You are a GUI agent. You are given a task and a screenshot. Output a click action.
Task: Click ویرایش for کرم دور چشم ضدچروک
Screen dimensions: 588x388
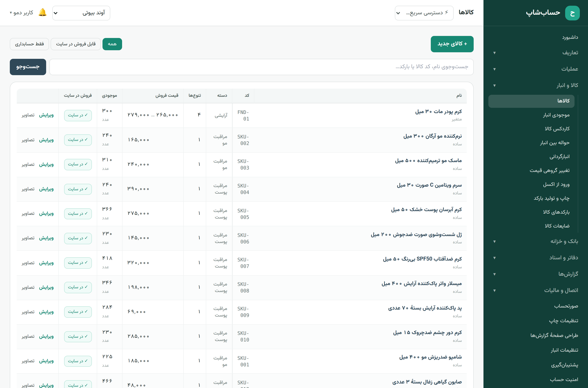pyautogui.click(x=46, y=337)
